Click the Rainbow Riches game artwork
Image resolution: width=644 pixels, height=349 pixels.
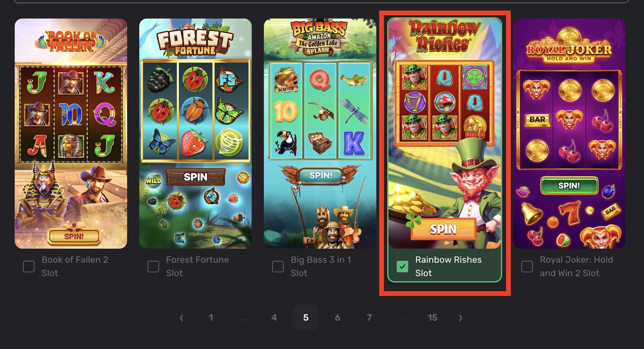445,134
